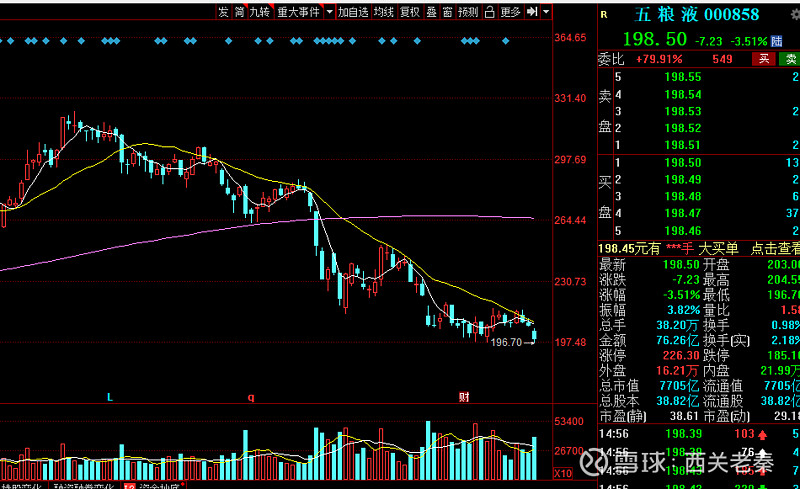The width and height of the screenshot is (800, 489).
Task: Click the 总手 38.20万 volume value
Action: click(678, 325)
